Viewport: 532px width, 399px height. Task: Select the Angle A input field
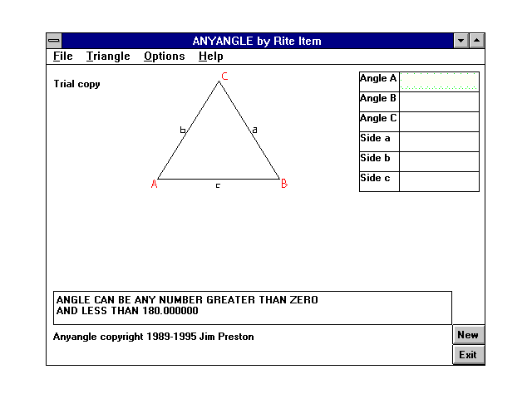click(x=439, y=81)
